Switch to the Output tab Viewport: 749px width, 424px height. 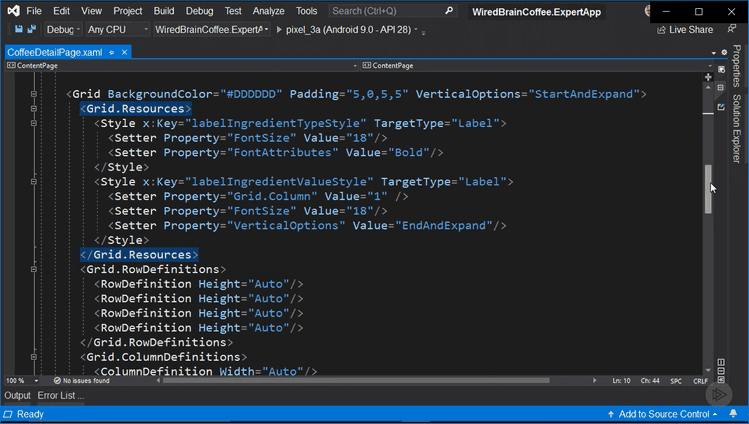click(x=18, y=395)
